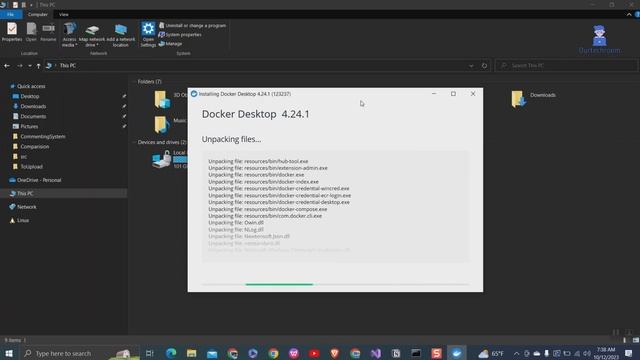
Task: Open Settings from the ribbon
Action: pyautogui.click(x=148, y=34)
